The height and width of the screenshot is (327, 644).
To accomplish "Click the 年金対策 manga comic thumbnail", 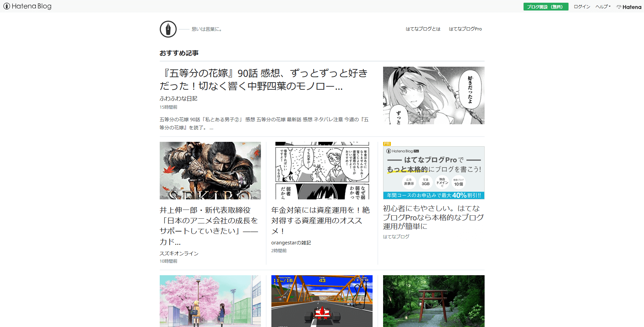I will coord(322,171).
